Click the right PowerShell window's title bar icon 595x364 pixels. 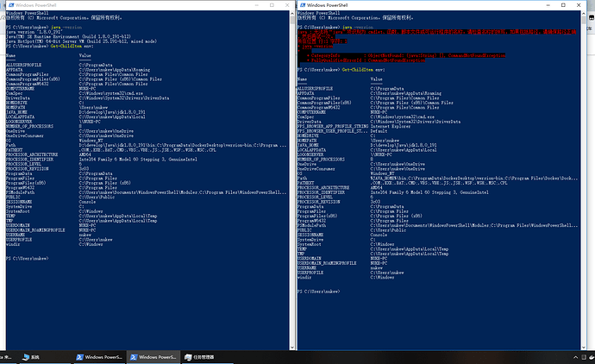(303, 5)
